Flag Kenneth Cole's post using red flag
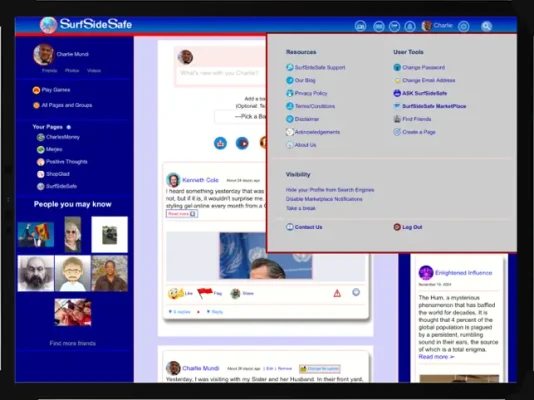534x400 pixels. (209, 293)
